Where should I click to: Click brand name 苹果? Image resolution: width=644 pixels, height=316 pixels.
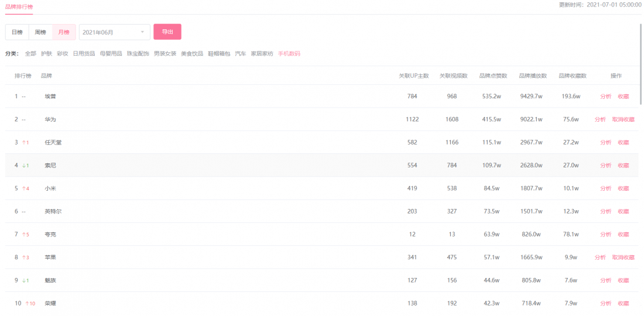click(x=50, y=257)
